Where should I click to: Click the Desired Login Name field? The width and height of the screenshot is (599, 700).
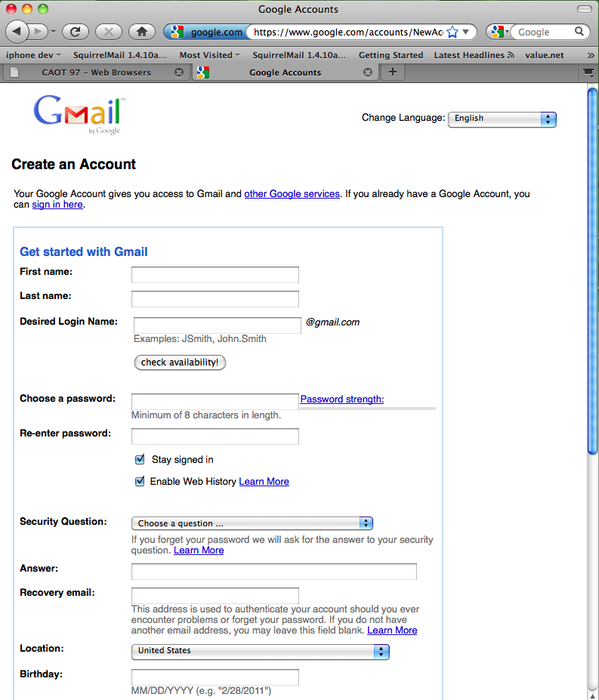pyautogui.click(x=217, y=325)
